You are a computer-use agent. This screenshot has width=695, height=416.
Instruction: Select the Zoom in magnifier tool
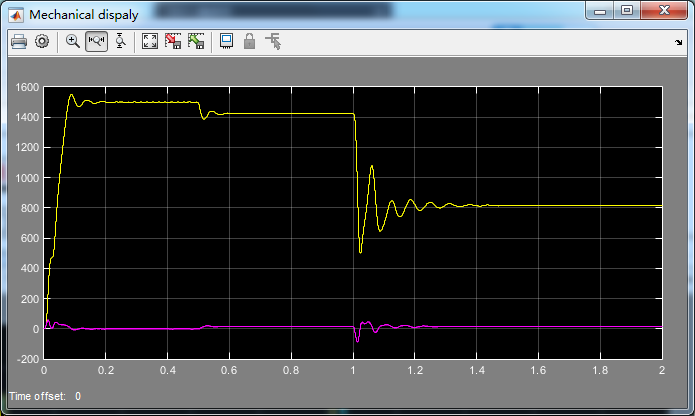coord(73,42)
